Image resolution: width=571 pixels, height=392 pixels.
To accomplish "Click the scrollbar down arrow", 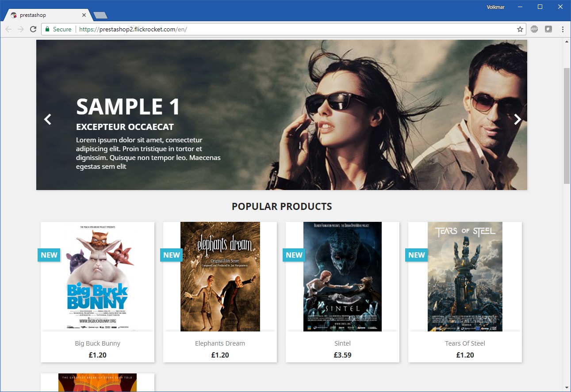I will point(567,388).
